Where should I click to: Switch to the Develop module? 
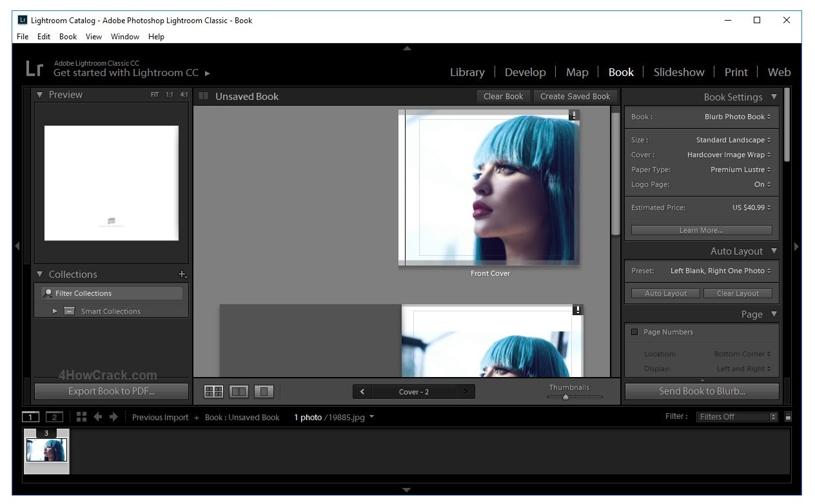pyautogui.click(x=525, y=72)
